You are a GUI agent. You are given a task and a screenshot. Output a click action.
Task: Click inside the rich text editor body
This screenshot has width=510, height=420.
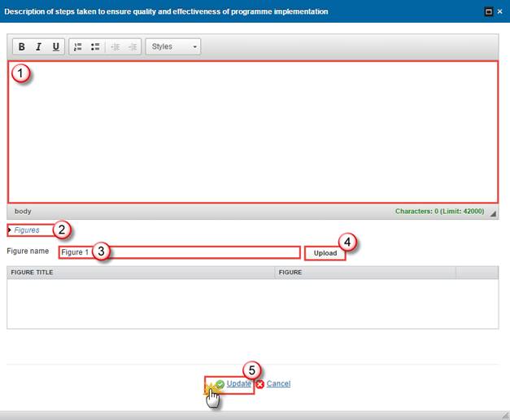tap(253, 132)
